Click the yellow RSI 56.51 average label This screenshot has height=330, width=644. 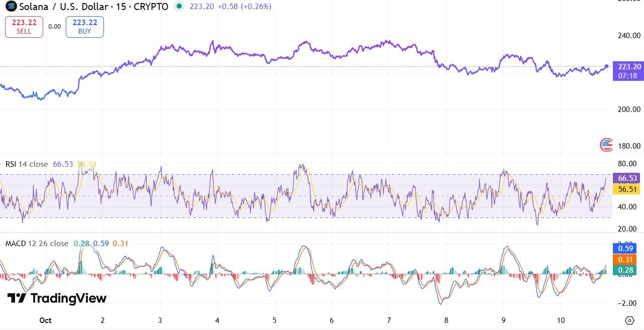click(627, 189)
